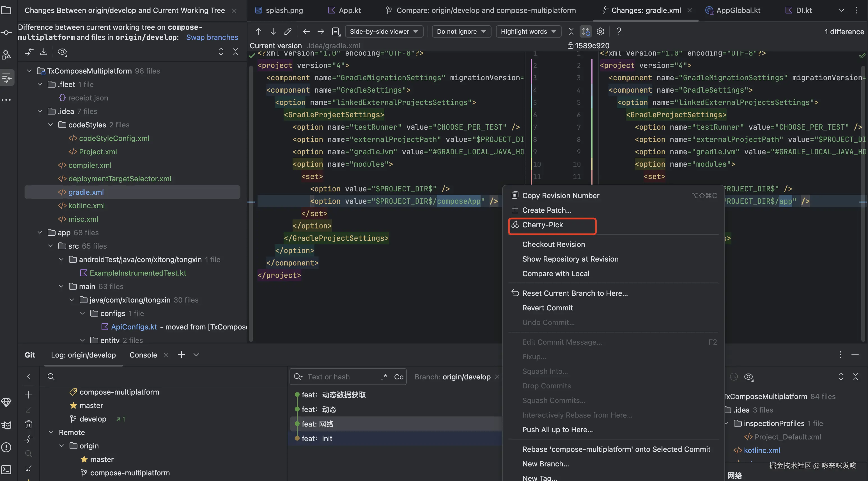Click the preview eye icon in changes panel
The image size is (868, 481).
pos(62,52)
